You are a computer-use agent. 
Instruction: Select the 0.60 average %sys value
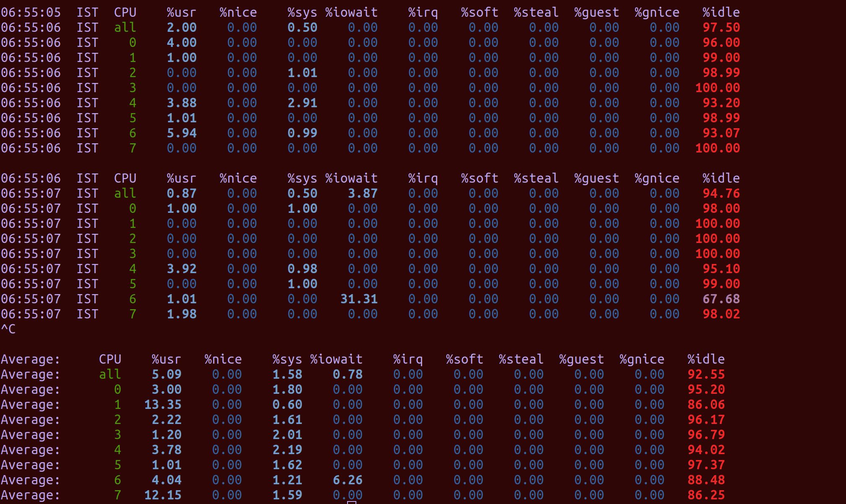(x=287, y=405)
